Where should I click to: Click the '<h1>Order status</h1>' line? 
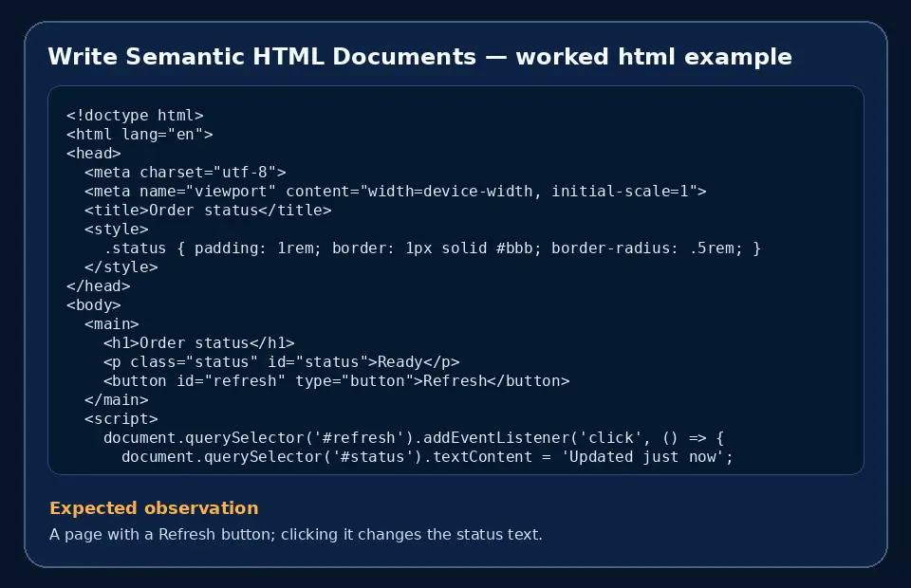pos(198,343)
